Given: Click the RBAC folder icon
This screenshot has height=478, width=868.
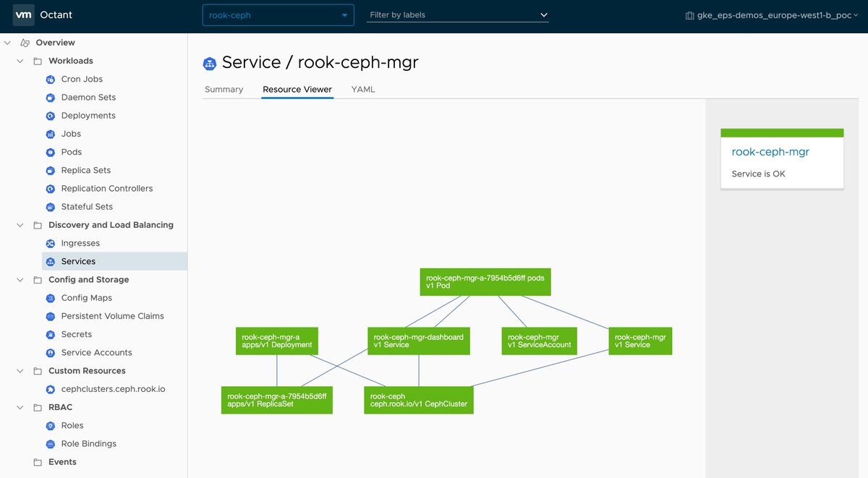Looking at the screenshot, I should coord(38,407).
